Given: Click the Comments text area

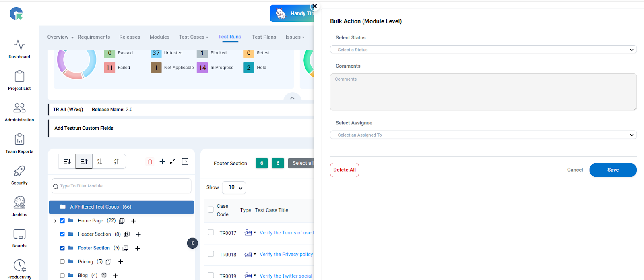Looking at the screenshot, I should (483, 92).
